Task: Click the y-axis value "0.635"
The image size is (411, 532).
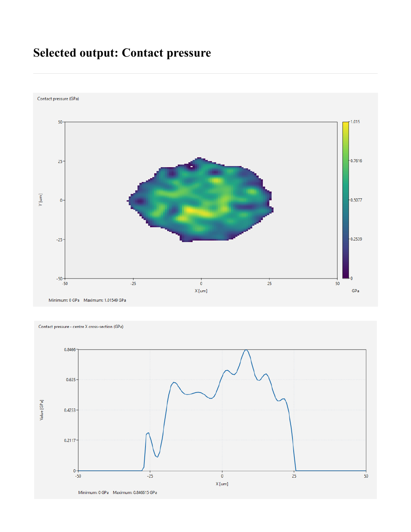Action: pyautogui.click(x=71, y=380)
